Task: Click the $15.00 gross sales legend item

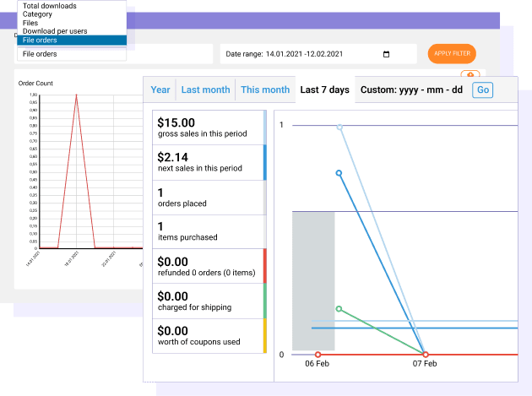Action: [209, 127]
